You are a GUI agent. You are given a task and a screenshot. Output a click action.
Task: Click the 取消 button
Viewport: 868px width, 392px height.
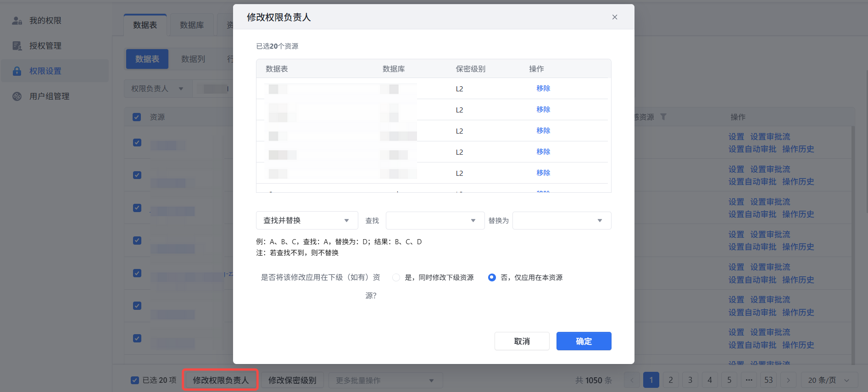(x=522, y=341)
